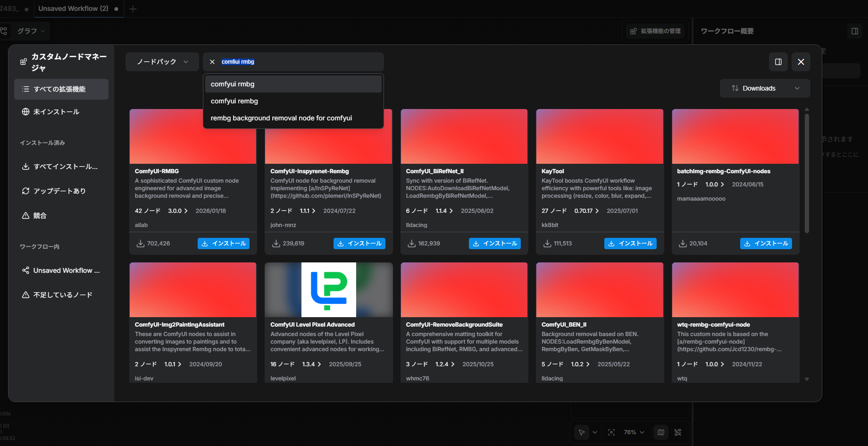The image size is (868, 446).
Task: Click the 162,939 download count icon
Action: coord(412,244)
